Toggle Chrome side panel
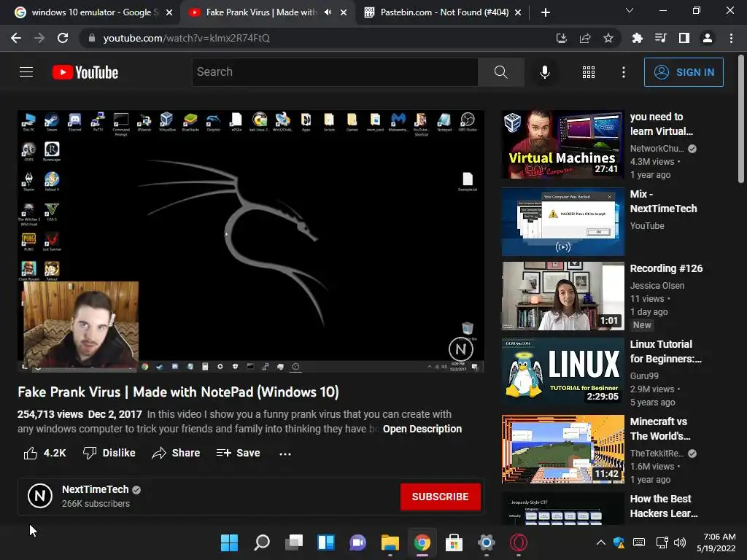 [x=684, y=38]
